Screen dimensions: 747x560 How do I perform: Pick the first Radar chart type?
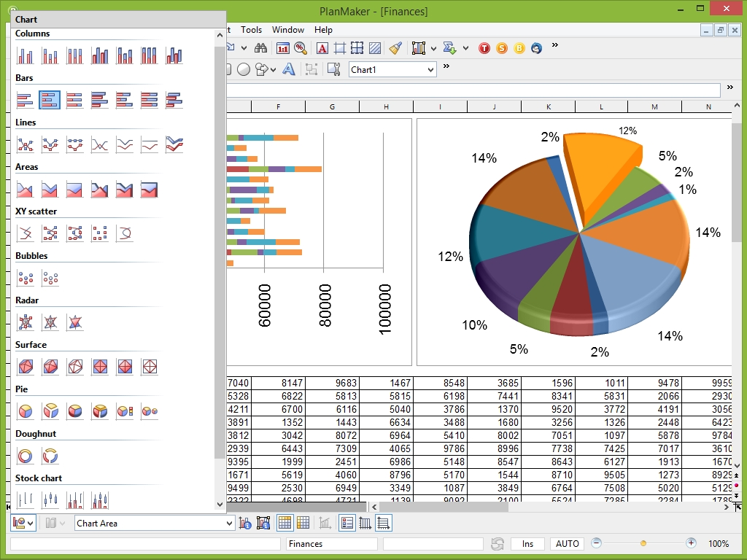[26, 322]
